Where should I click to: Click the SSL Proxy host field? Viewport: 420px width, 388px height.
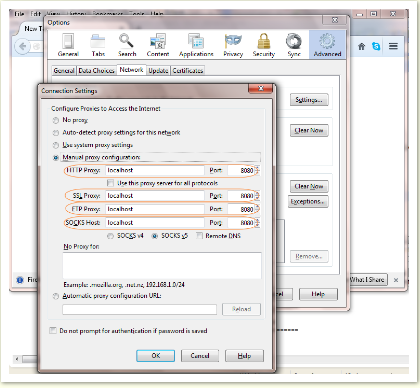point(155,196)
